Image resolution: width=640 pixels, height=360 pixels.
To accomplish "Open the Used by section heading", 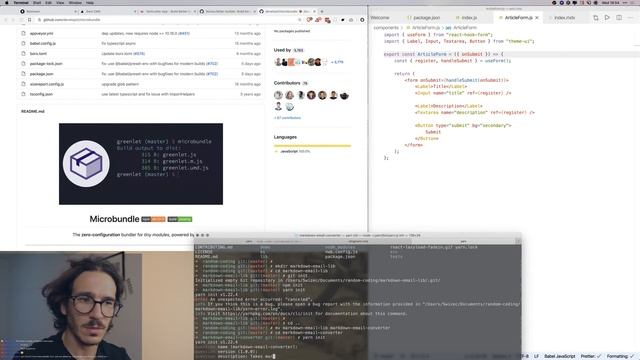I will click(282, 50).
